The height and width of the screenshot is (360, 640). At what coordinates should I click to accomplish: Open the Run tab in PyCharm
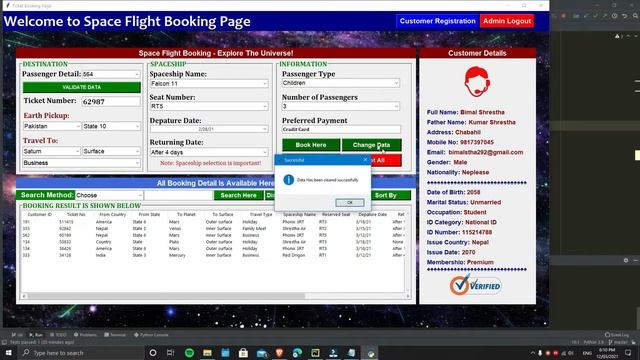point(36,335)
